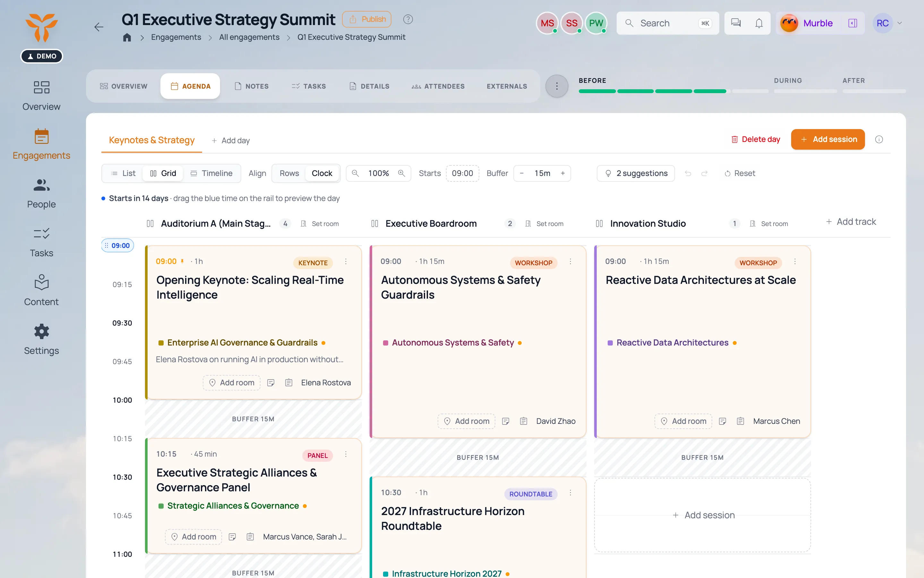This screenshot has width=924, height=578.
Task: Go back using the left arrow icon
Action: [99, 27]
